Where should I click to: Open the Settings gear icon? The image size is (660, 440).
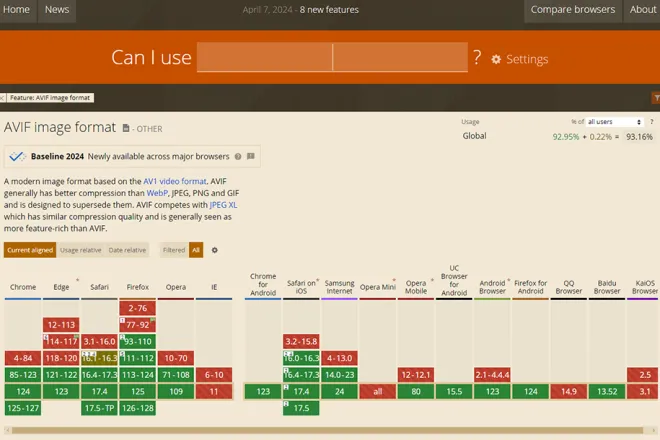496,59
